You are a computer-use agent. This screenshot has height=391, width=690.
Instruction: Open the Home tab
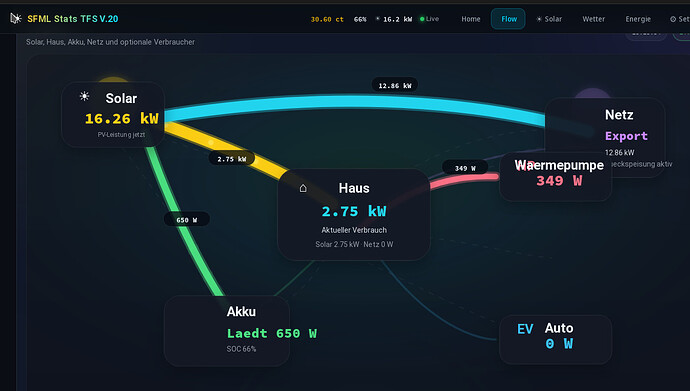coord(471,19)
